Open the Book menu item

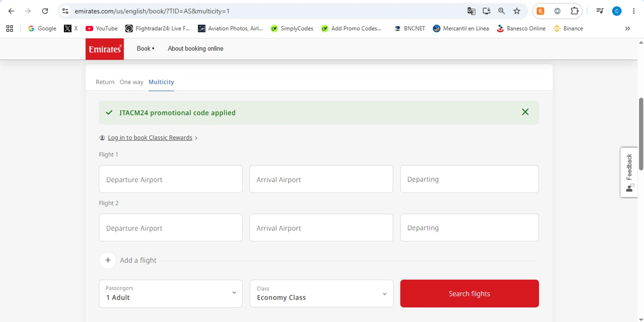click(146, 48)
